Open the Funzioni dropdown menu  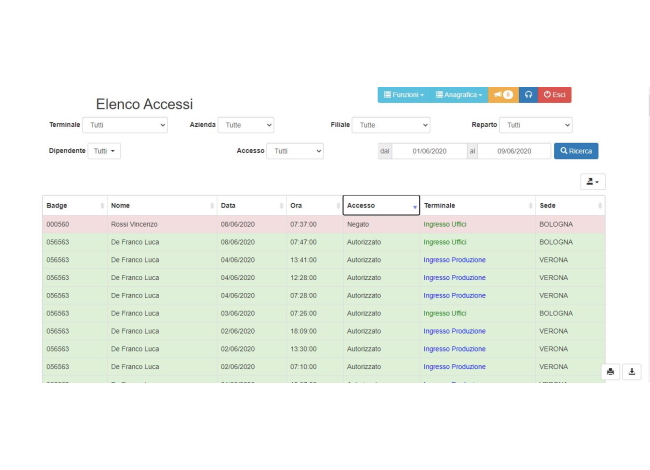pyautogui.click(x=404, y=95)
